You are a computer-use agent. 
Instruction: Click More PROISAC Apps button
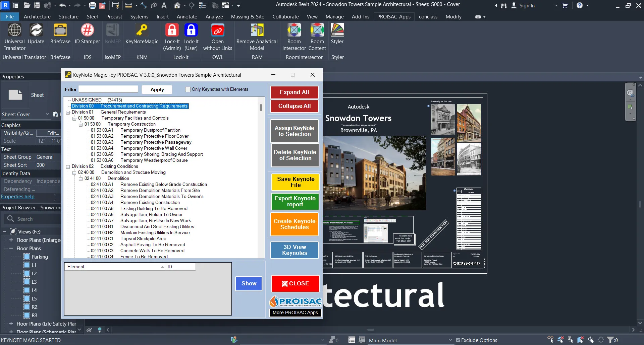point(295,313)
